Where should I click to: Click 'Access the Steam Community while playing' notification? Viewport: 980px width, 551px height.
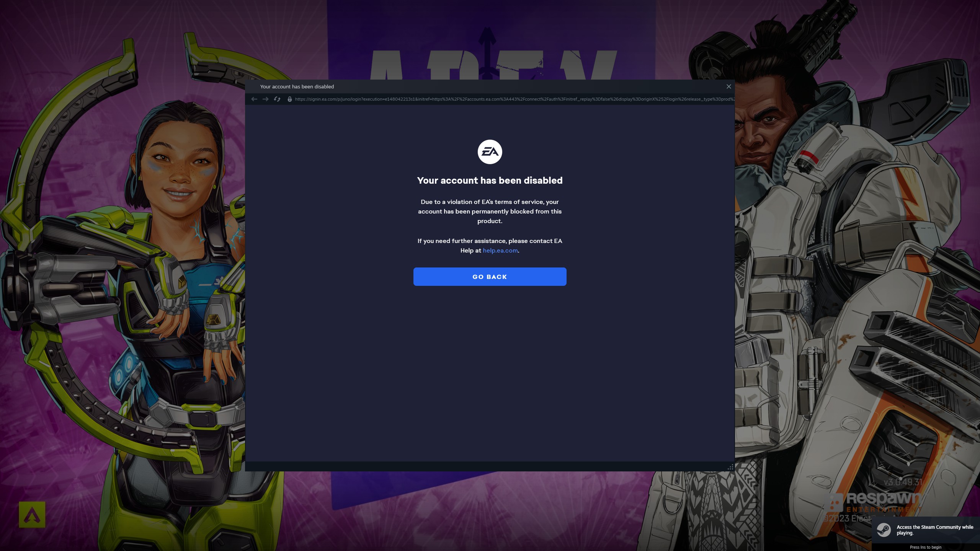click(926, 530)
